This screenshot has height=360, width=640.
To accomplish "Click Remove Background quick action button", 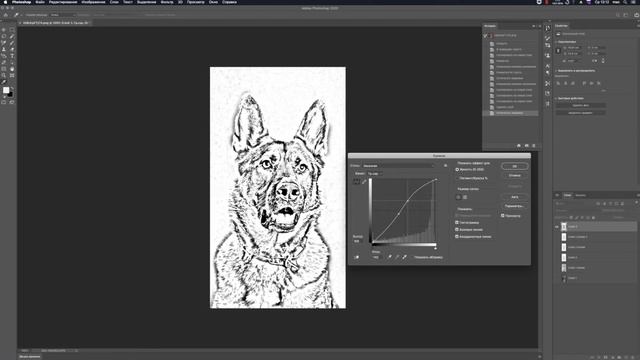I will coord(580,105).
